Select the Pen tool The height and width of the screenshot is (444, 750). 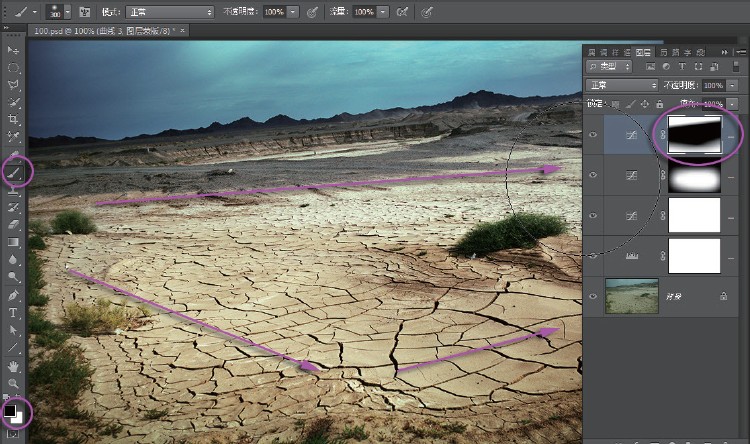(x=13, y=296)
